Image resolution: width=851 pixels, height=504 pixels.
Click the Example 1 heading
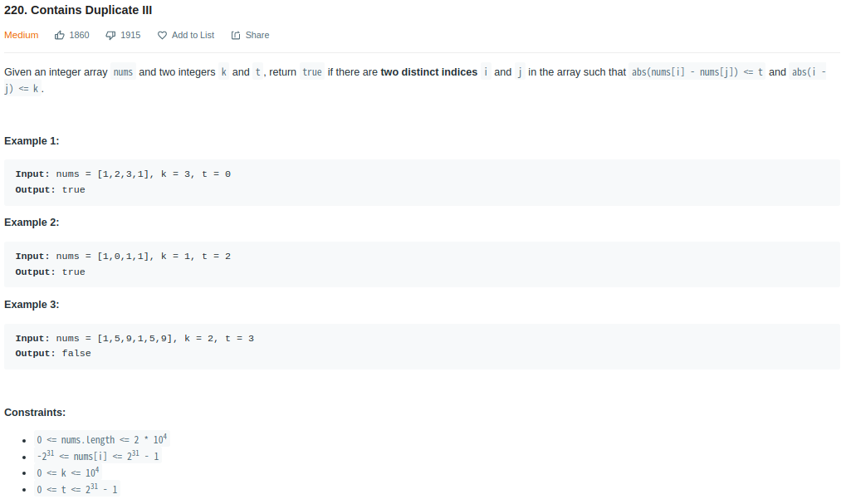tap(32, 141)
